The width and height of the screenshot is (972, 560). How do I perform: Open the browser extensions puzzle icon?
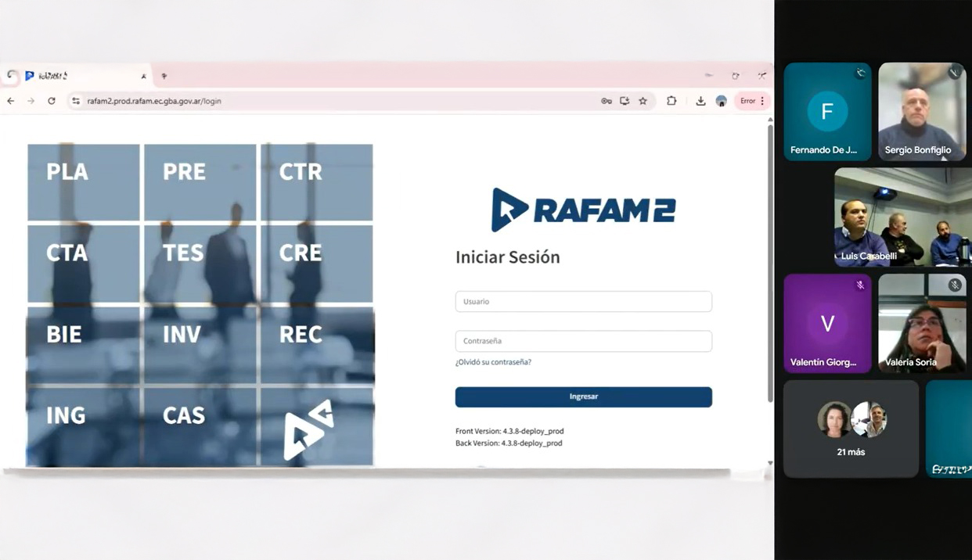[671, 101]
